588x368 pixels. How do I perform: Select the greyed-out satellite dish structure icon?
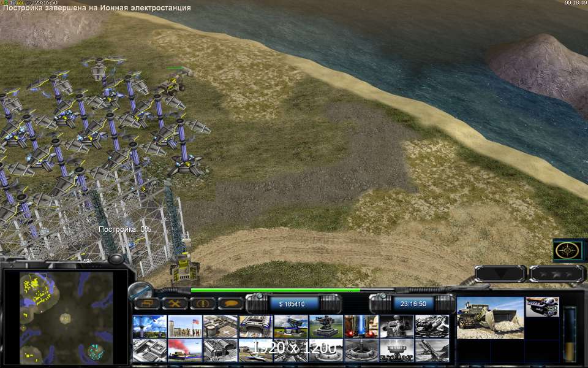coord(397,350)
